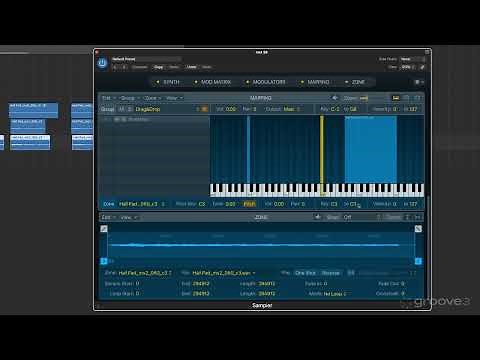Open the Mapping pane View menu
Screen dimensions: 480x360
174,98
